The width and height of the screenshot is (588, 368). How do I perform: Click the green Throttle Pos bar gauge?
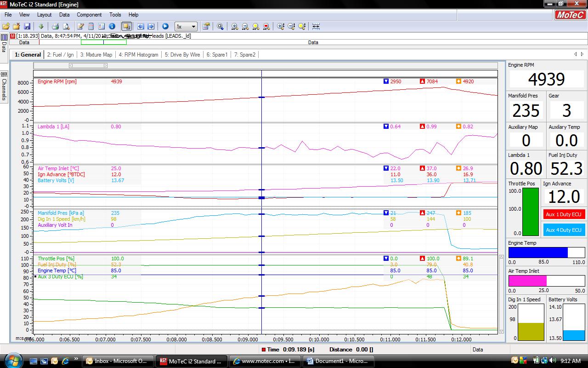[531, 212]
